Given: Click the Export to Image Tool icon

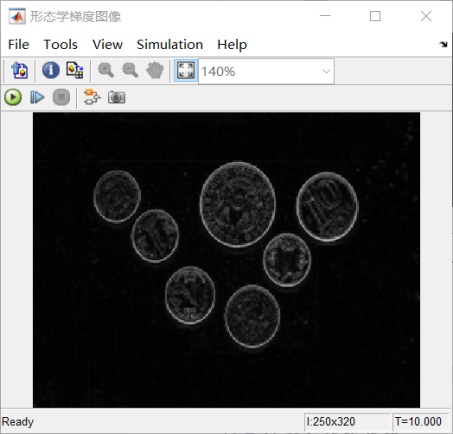Looking at the screenshot, I should click(19, 70).
